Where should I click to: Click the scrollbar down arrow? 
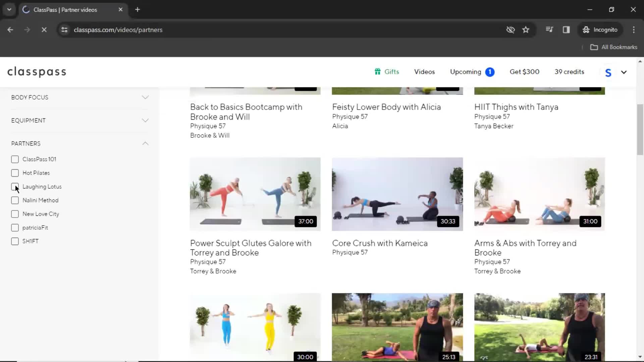click(x=640, y=357)
